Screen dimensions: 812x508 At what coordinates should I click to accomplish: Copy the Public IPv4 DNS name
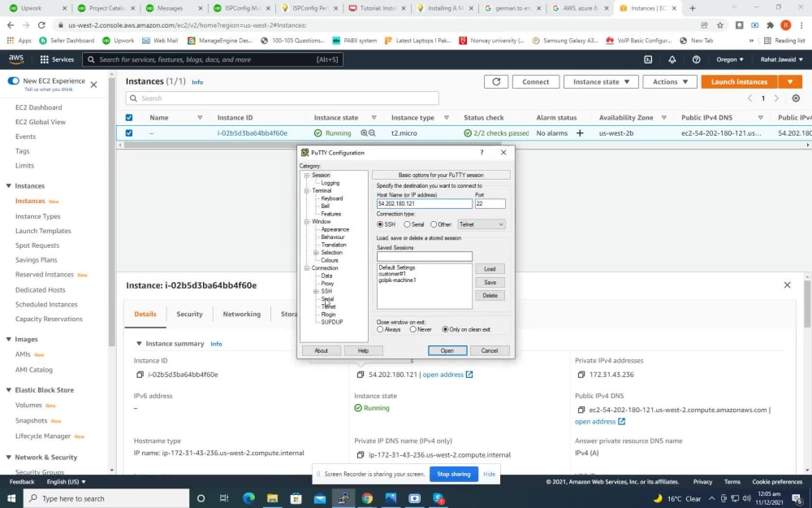click(x=581, y=410)
